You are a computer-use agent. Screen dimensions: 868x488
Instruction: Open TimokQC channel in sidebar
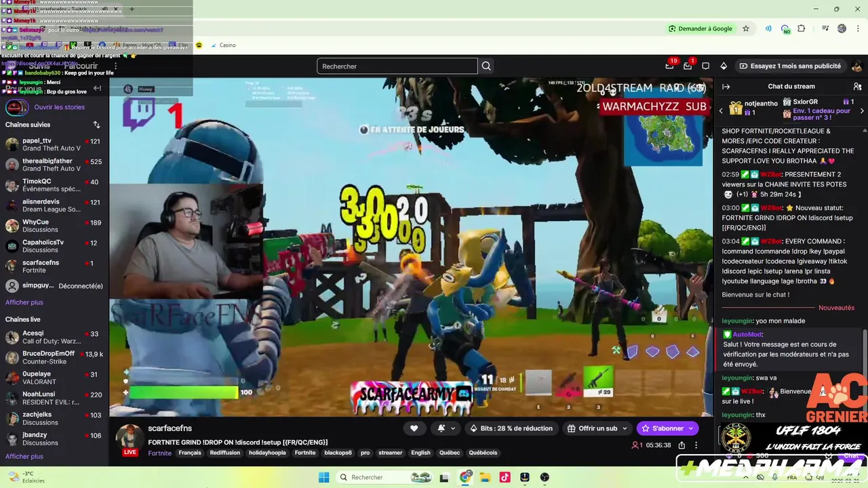coord(54,185)
